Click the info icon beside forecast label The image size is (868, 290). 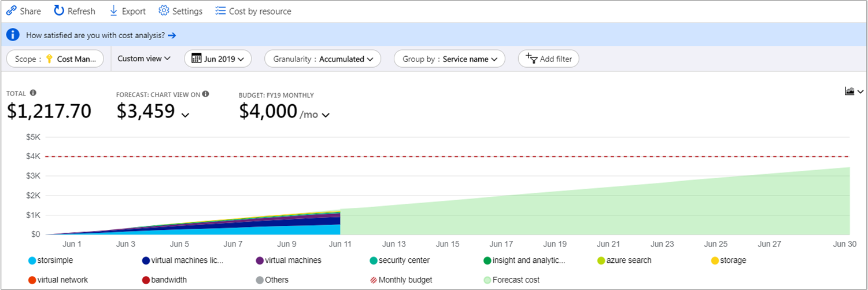click(x=205, y=94)
